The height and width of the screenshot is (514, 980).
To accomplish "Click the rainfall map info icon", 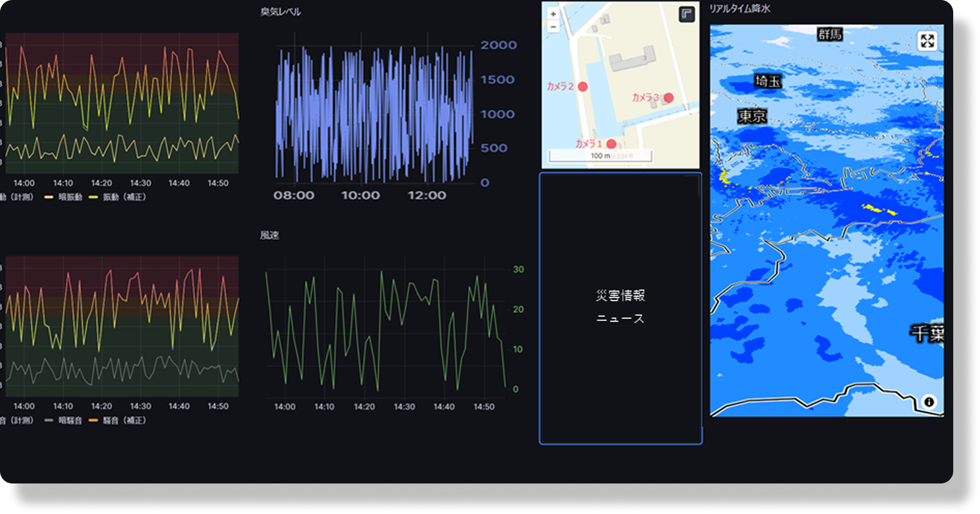I will pos(928,402).
